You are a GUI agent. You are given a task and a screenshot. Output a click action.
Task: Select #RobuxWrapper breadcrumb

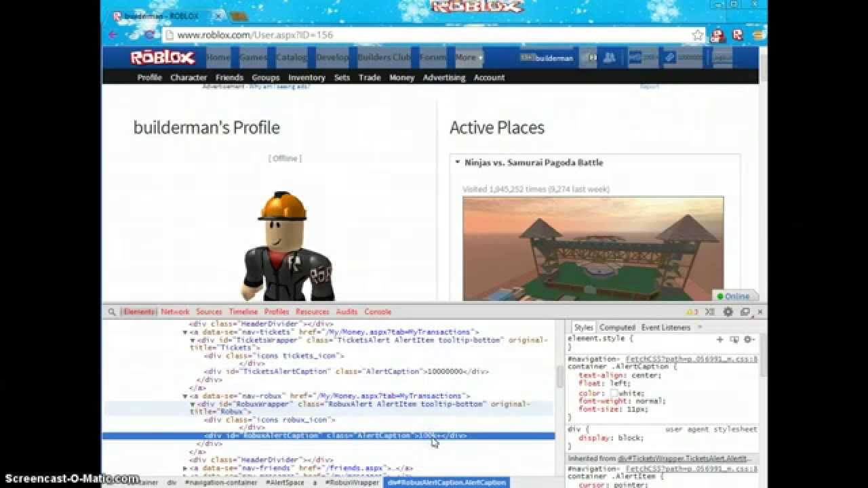click(351, 483)
